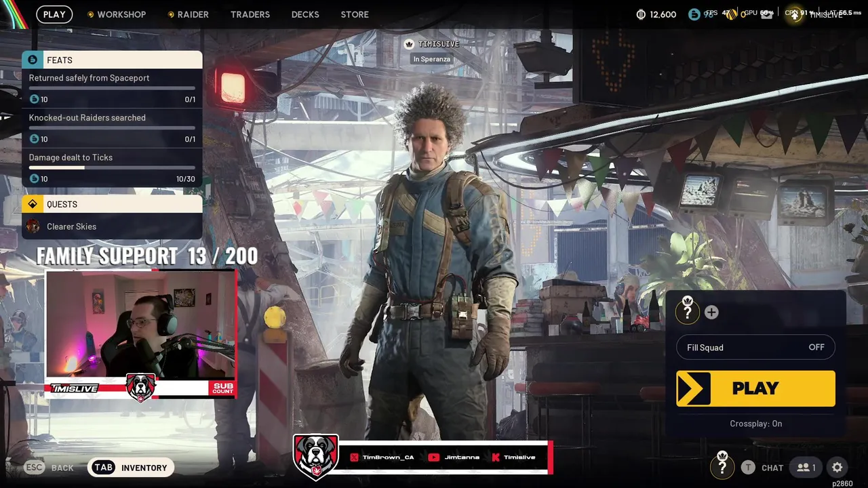Viewport: 868px width, 488px height.
Task: Click the Returned safely from Spaceport progress bar
Action: (x=112, y=88)
